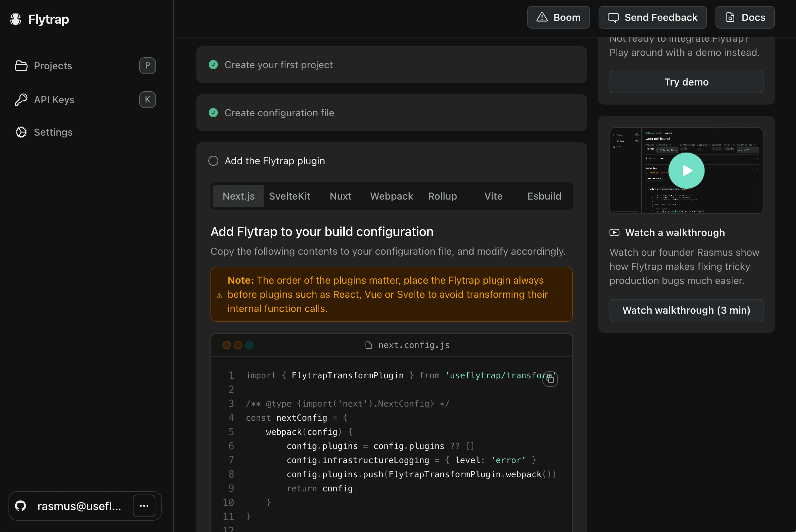Click the next.config.js filename

(x=414, y=345)
